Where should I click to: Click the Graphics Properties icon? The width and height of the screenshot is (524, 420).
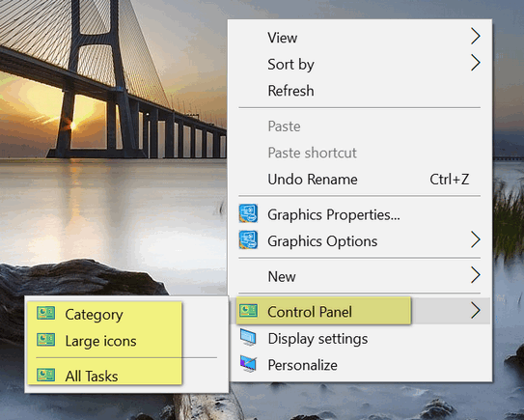tap(248, 213)
